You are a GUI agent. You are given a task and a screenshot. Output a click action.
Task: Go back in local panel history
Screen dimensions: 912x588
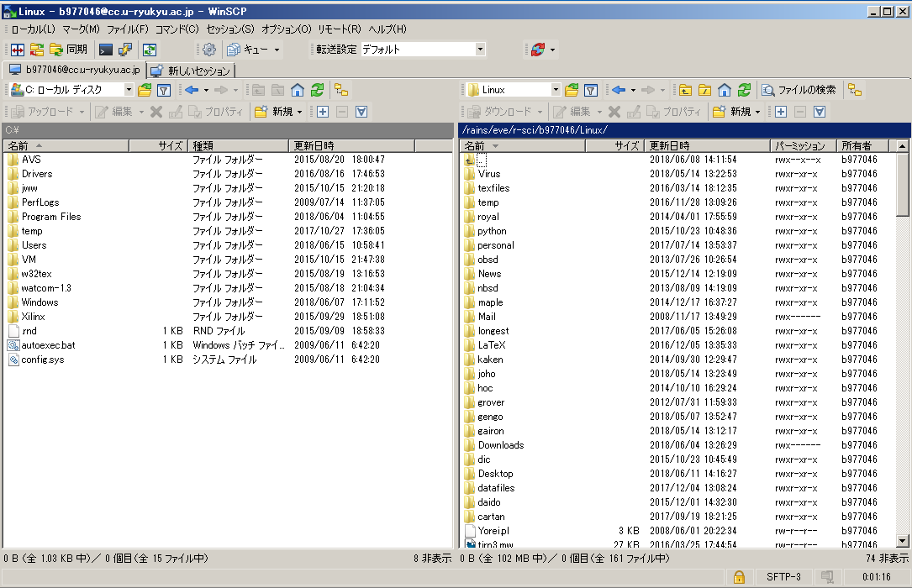tap(192, 90)
